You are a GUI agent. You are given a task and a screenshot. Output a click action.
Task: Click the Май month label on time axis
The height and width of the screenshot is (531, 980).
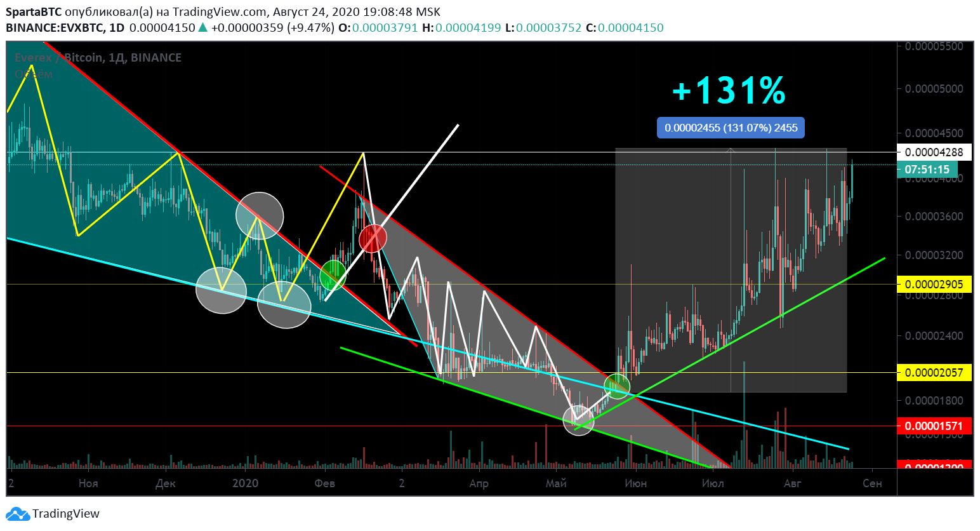tap(556, 483)
